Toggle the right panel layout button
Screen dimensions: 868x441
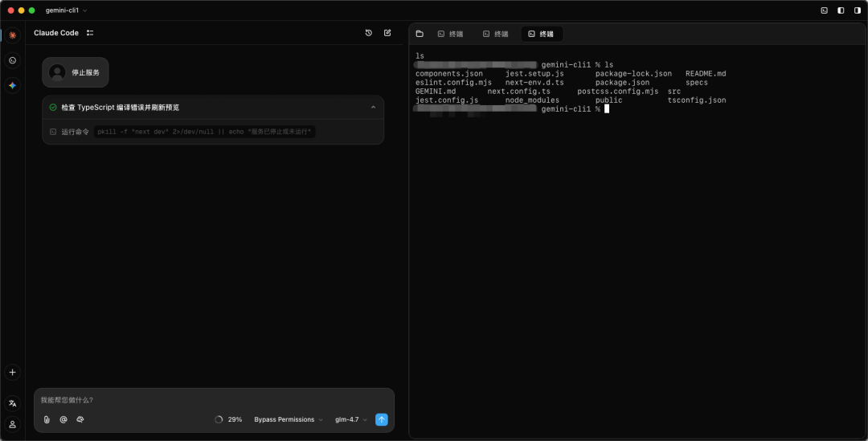[857, 10]
